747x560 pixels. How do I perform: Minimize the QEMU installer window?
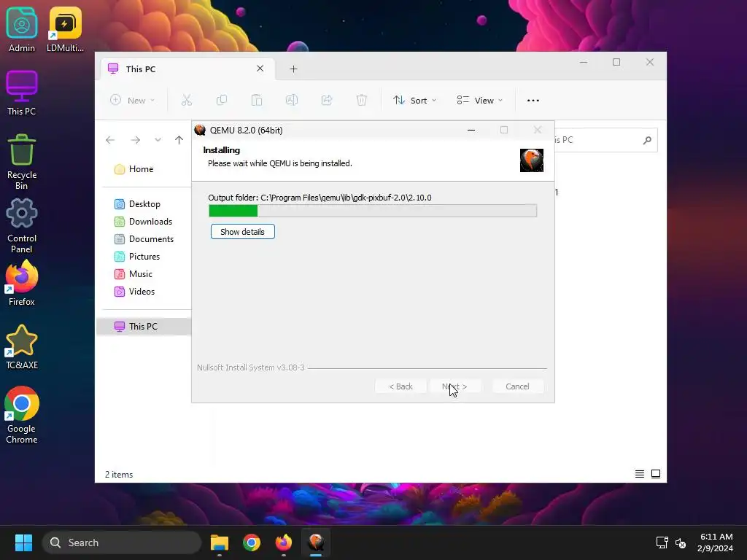(x=471, y=130)
